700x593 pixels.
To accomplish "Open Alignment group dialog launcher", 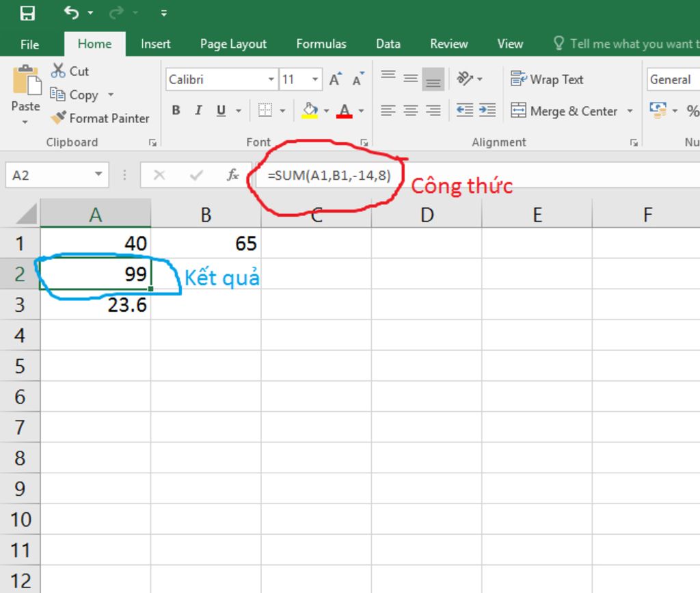I will [x=634, y=142].
